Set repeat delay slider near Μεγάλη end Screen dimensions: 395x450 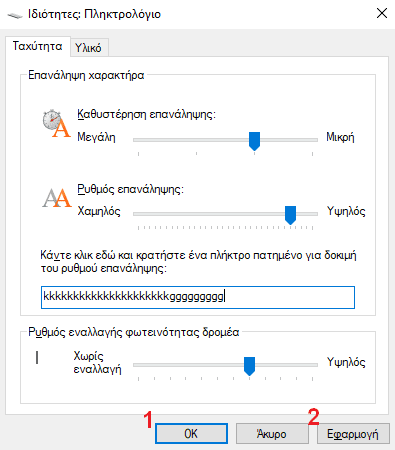pyautogui.click(x=139, y=140)
